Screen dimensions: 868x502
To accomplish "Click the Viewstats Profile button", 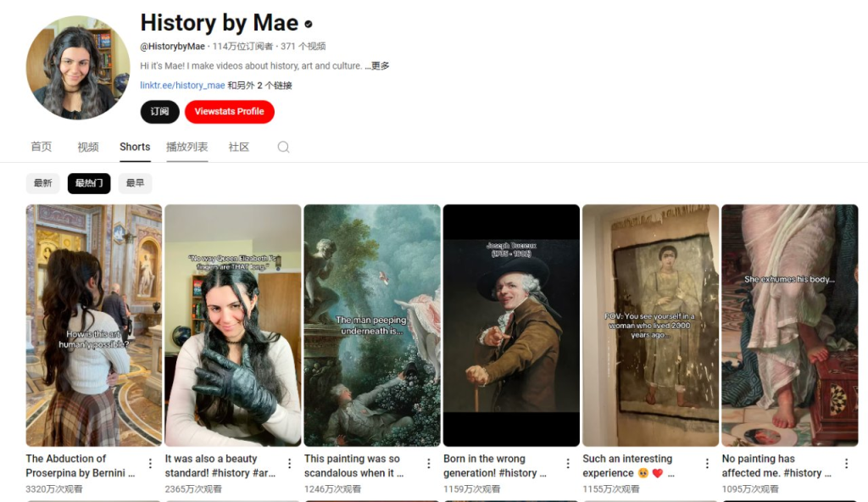I will pyautogui.click(x=229, y=111).
